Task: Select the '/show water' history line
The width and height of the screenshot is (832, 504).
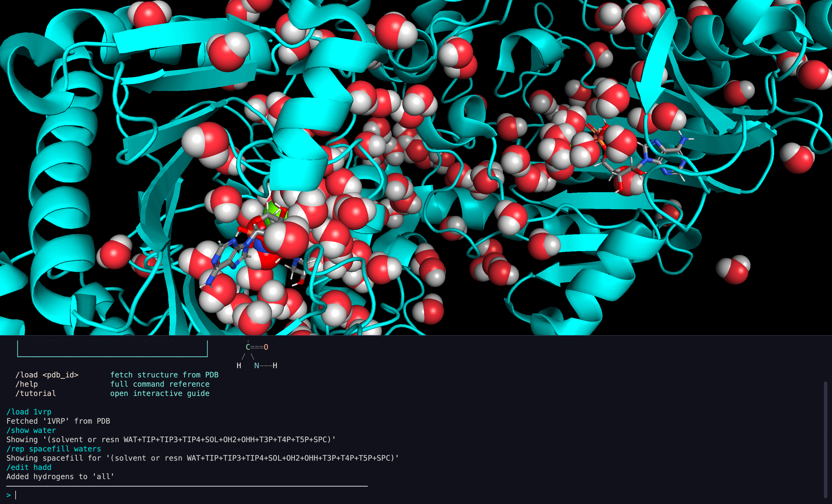Action: [31, 430]
